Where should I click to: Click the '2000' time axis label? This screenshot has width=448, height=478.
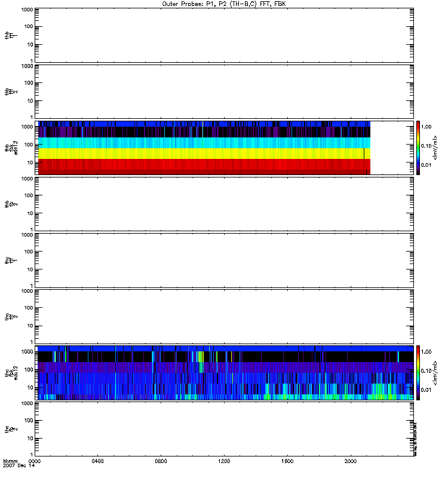click(351, 461)
